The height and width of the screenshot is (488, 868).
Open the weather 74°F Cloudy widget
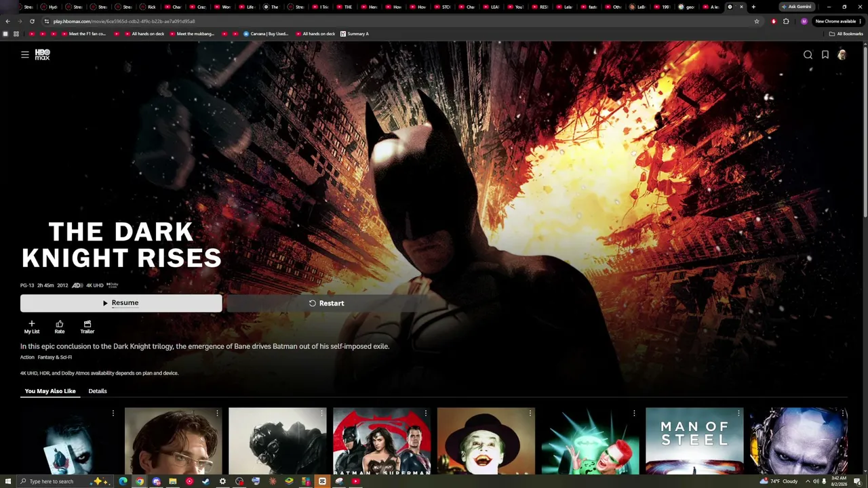pos(779,481)
